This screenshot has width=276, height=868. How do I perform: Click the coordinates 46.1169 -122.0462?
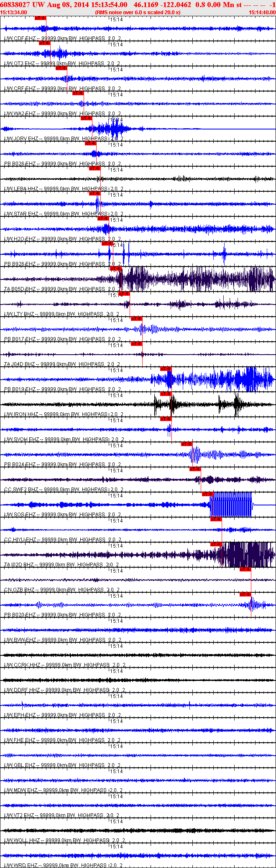[x=162, y=5]
